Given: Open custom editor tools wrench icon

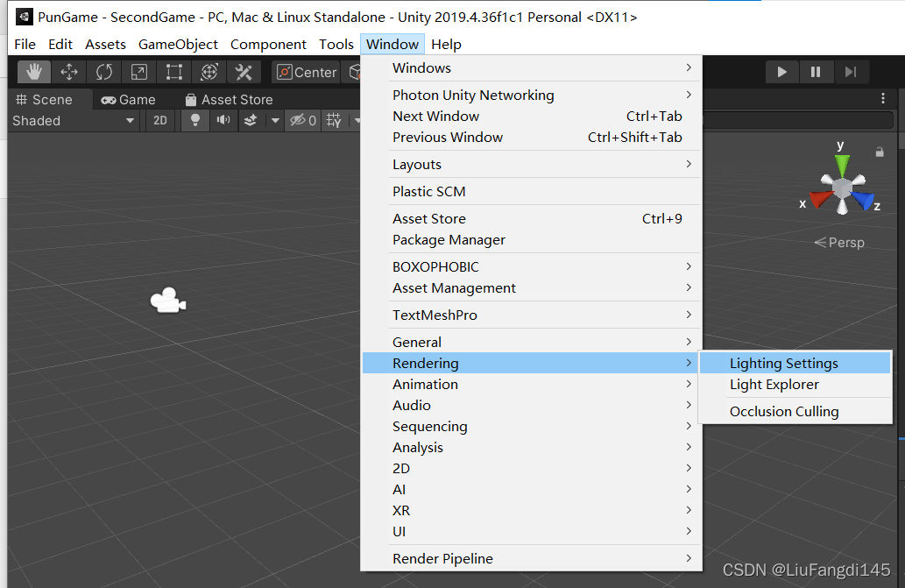Looking at the screenshot, I should pos(244,72).
